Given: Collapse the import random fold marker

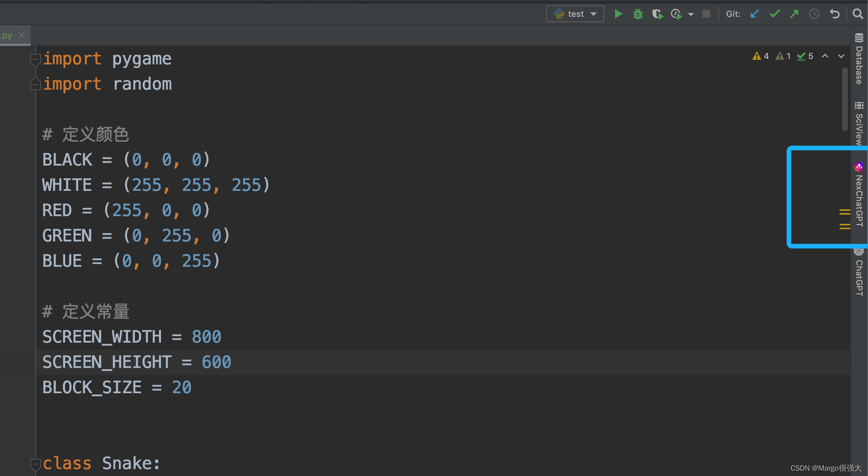Looking at the screenshot, I should (x=35, y=84).
